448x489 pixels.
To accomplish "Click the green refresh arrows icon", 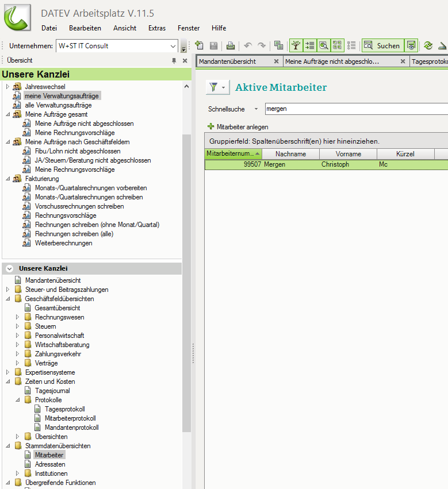I will click(428, 45).
